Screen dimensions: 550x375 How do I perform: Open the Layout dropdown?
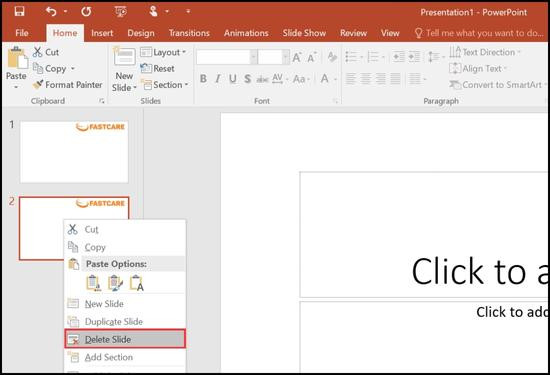tap(163, 52)
